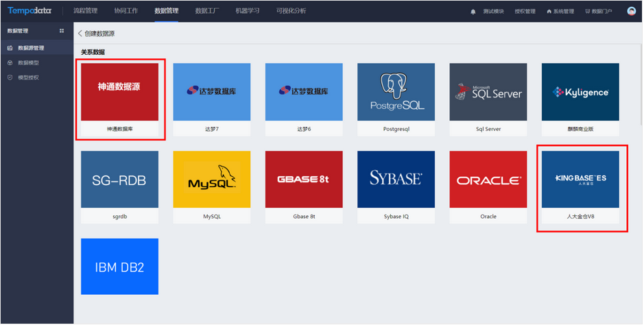Click the Tempodata logo
The height and width of the screenshot is (325, 644).
29,11
